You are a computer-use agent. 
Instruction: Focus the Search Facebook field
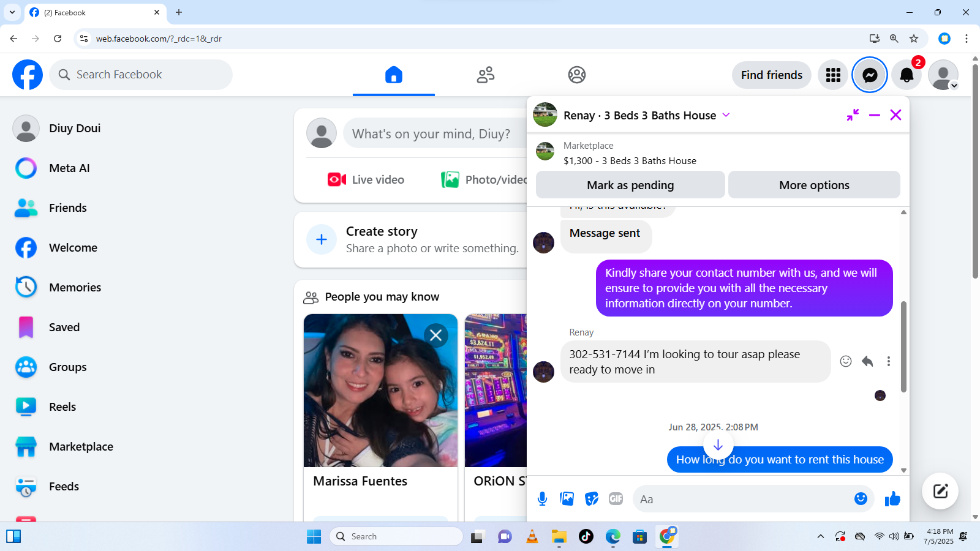[141, 75]
